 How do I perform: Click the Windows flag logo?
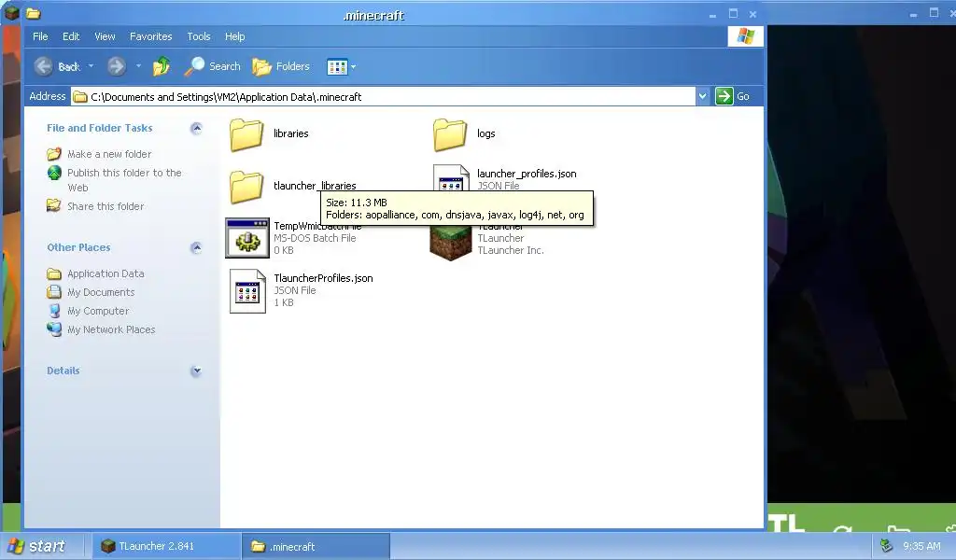point(745,36)
